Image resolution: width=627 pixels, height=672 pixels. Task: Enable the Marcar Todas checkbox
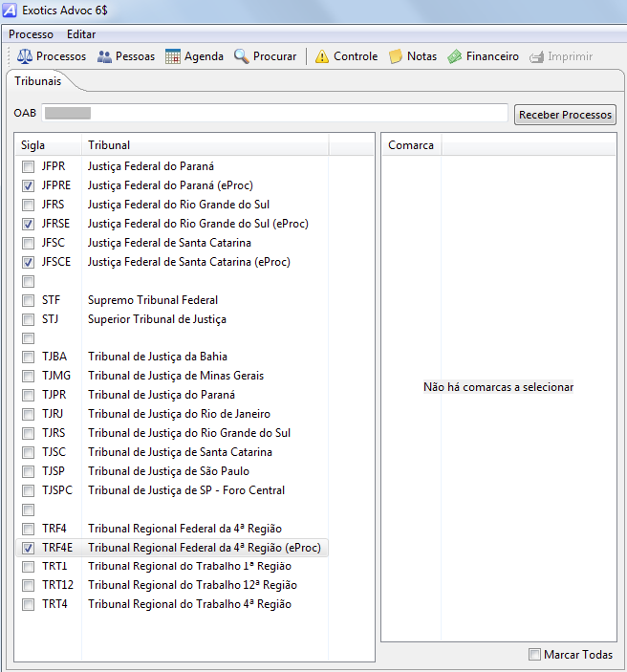pos(534,655)
